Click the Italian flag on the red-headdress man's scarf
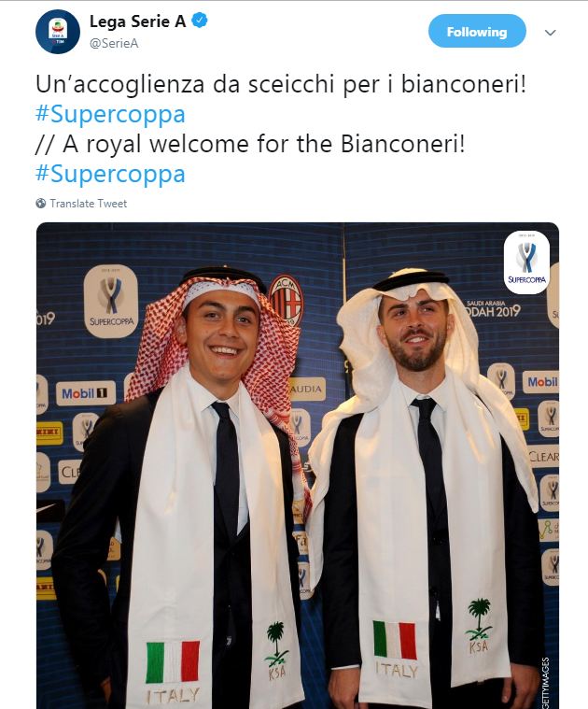The height and width of the screenshot is (709, 588). (x=173, y=661)
